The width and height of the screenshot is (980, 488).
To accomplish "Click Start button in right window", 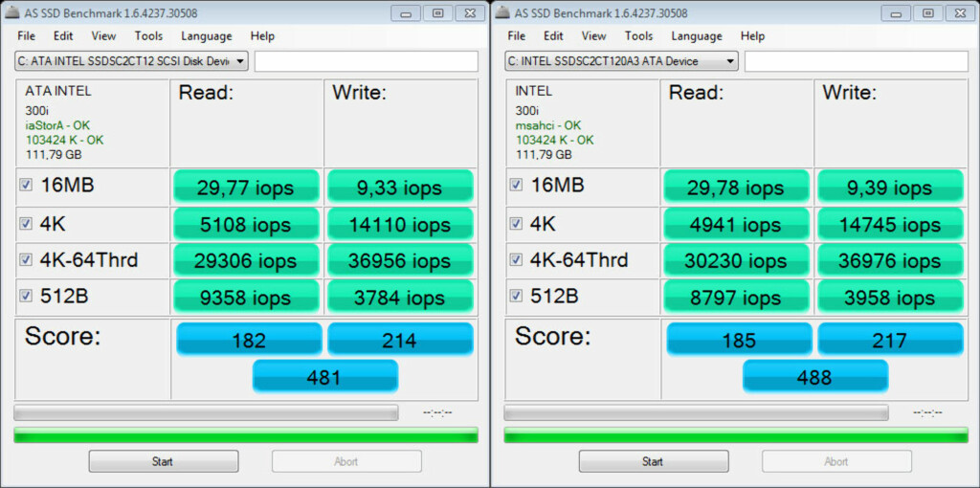I will [653, 462].
